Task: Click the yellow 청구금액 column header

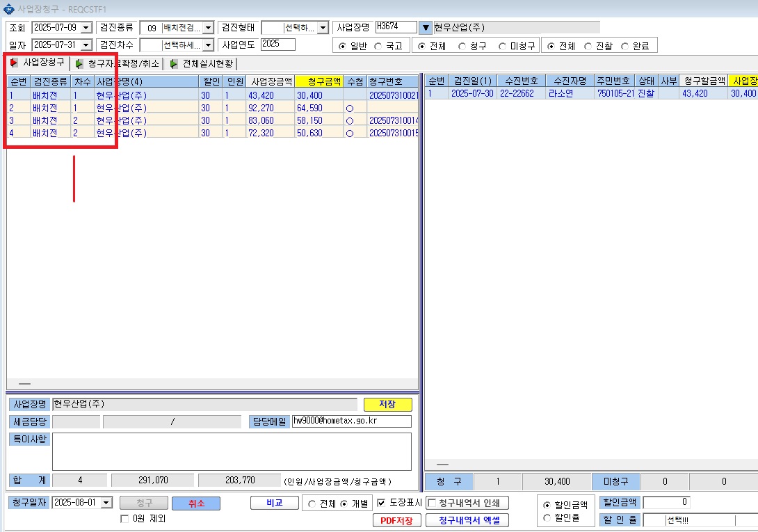Action: (319, 81)
